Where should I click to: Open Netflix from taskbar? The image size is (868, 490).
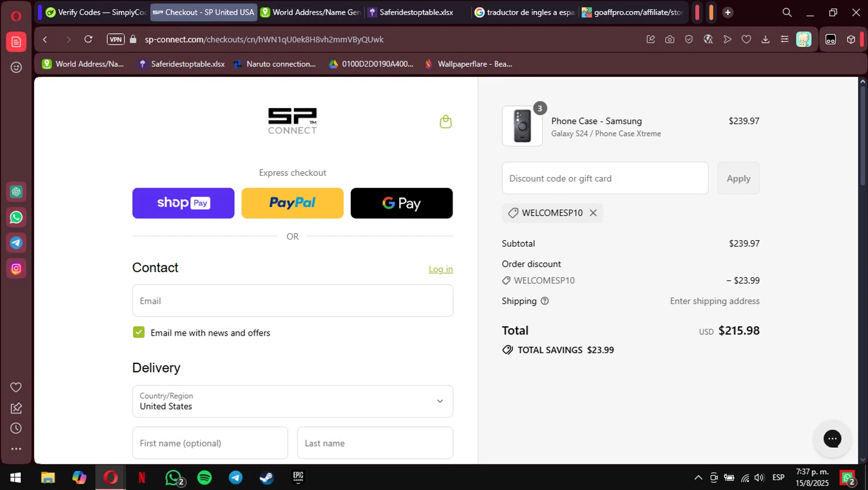(142, 478)
